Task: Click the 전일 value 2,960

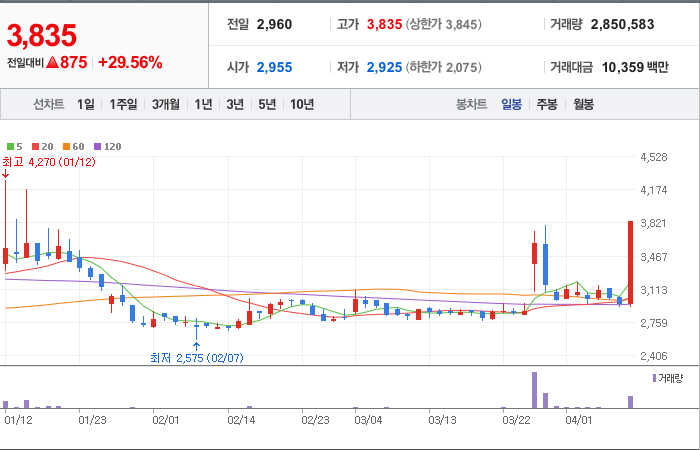Action: (x=274, y=25)
